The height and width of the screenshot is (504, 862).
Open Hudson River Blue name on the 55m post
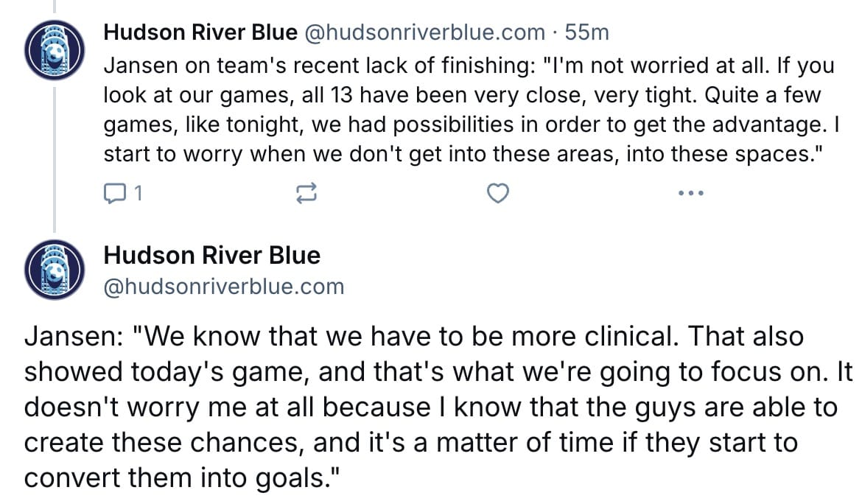click(200, 32)
